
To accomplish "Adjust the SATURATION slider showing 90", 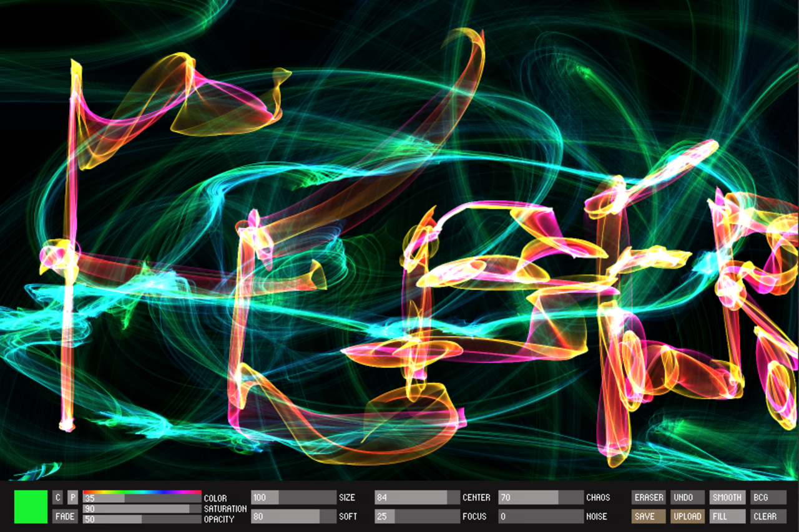I will click(x=142, y=509).
